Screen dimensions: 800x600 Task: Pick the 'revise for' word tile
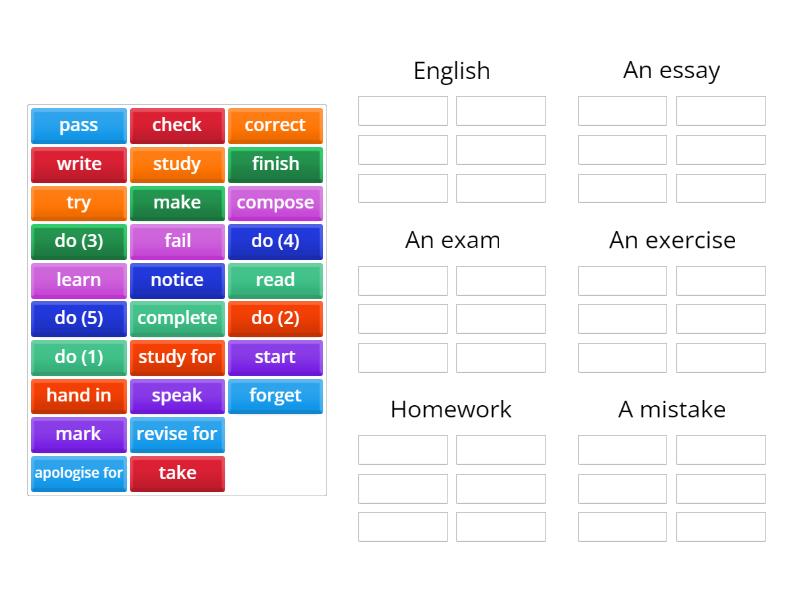point(177,434)
